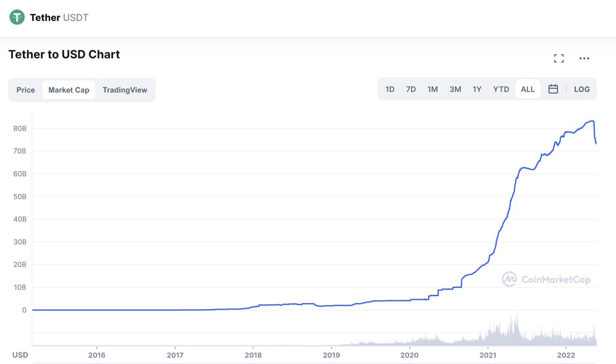Image resolution: width=616 pixels, height=364 pixels.
Task: Open the TradingView tab
Action: [125, 90]
